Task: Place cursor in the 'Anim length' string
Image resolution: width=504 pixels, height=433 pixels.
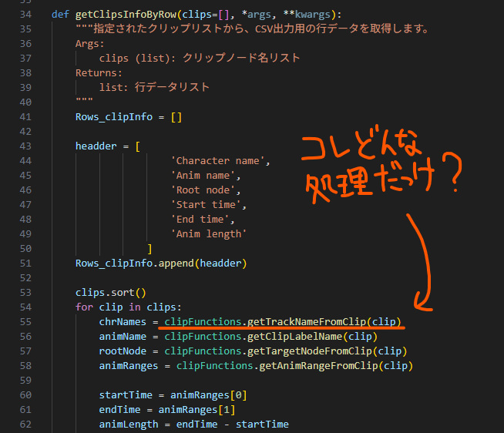Action: (210, 233)
